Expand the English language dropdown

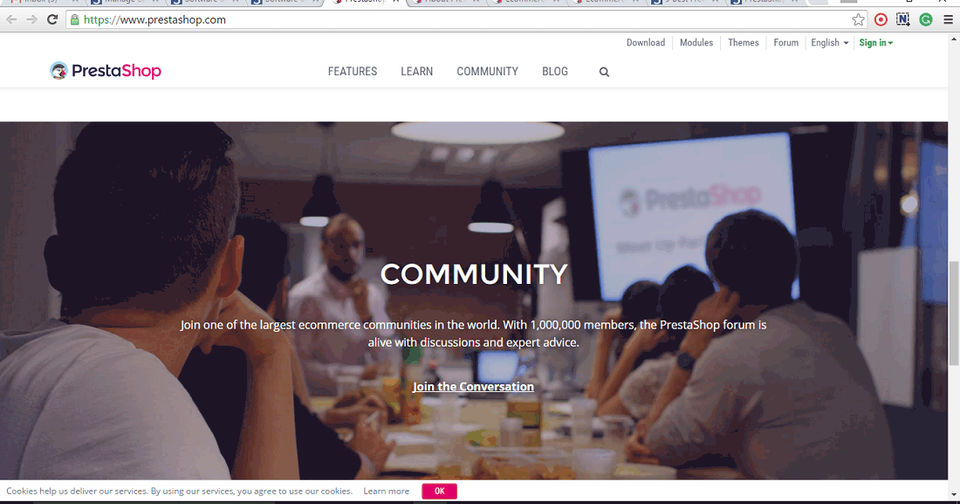coord(830,42)
